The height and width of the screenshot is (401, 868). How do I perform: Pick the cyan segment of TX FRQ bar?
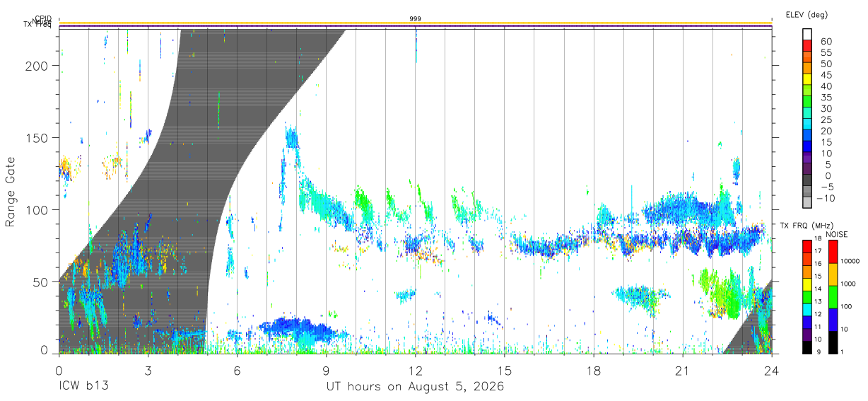click(x=807, y=310)
